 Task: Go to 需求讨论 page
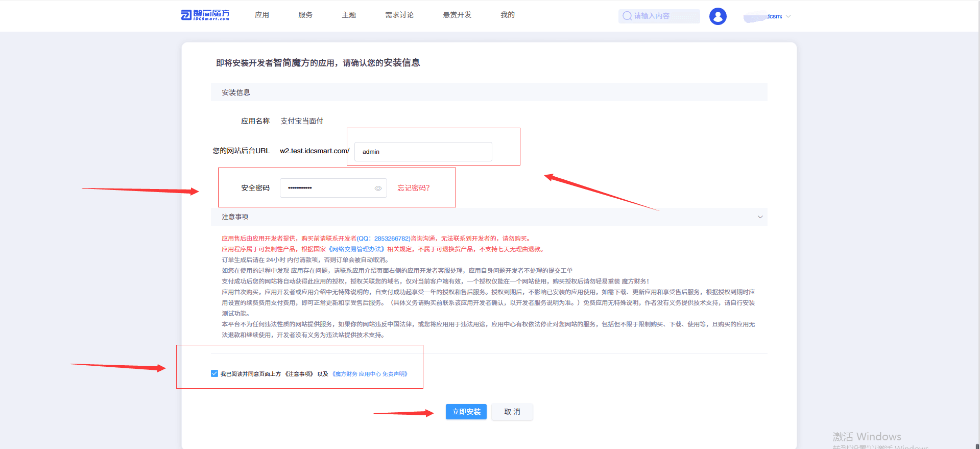pyautogui.click(x=399, y=15)
